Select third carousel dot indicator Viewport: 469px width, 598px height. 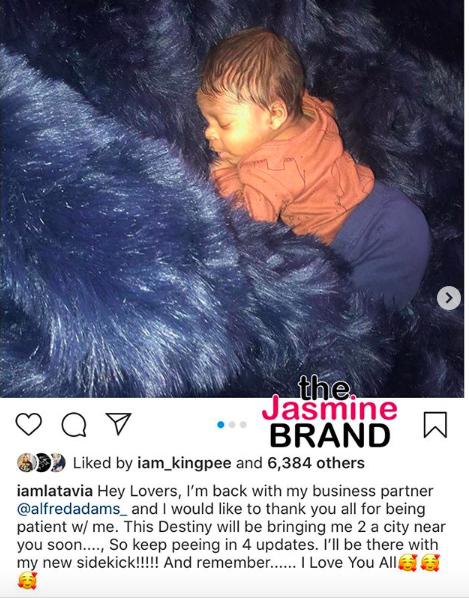pos(243,424)
